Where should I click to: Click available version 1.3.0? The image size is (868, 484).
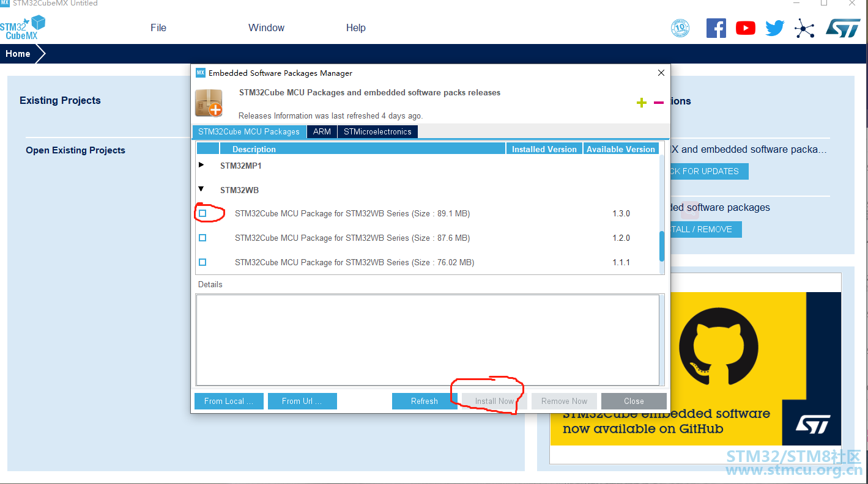(621, 213)
